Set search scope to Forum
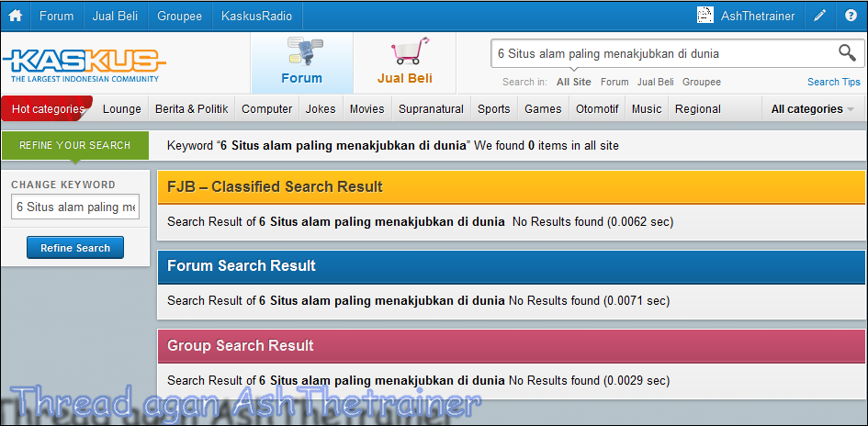 coord(614,82)
